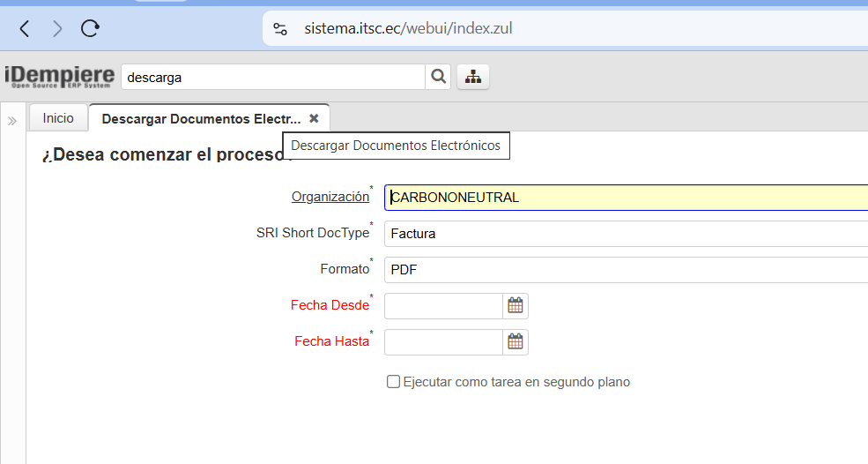Click the search box containing descarga
868x464 pixels.
pyautogui.click(x=272, y=77)
